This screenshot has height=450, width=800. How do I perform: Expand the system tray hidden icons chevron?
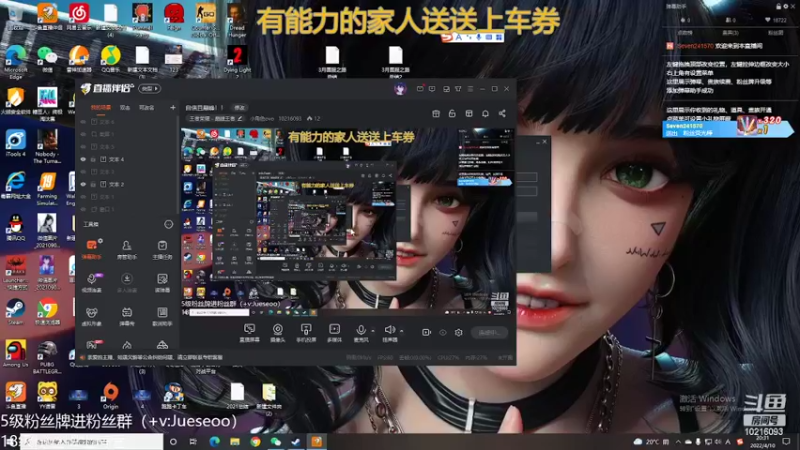[678, 442]
